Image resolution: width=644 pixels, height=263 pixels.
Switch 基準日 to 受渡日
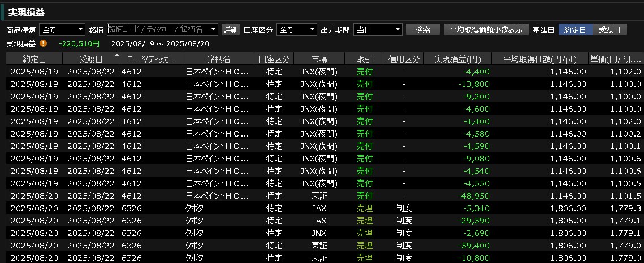coord(610,29)
